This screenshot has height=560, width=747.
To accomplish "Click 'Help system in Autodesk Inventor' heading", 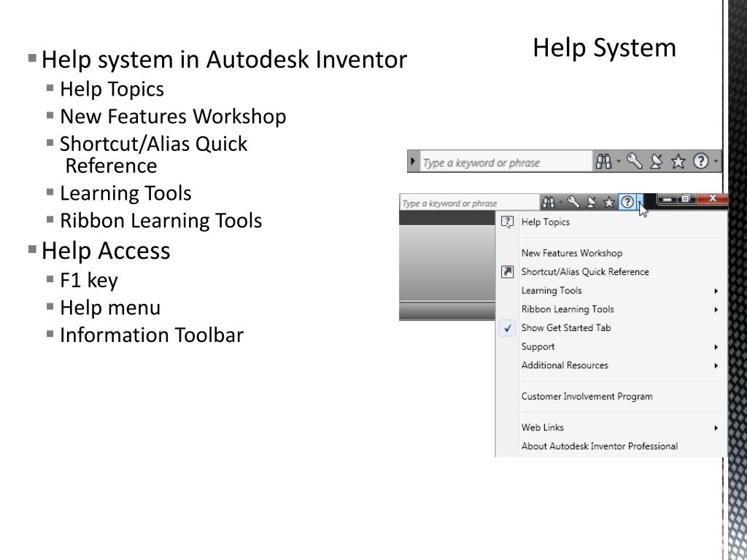I will pos(224,60).
